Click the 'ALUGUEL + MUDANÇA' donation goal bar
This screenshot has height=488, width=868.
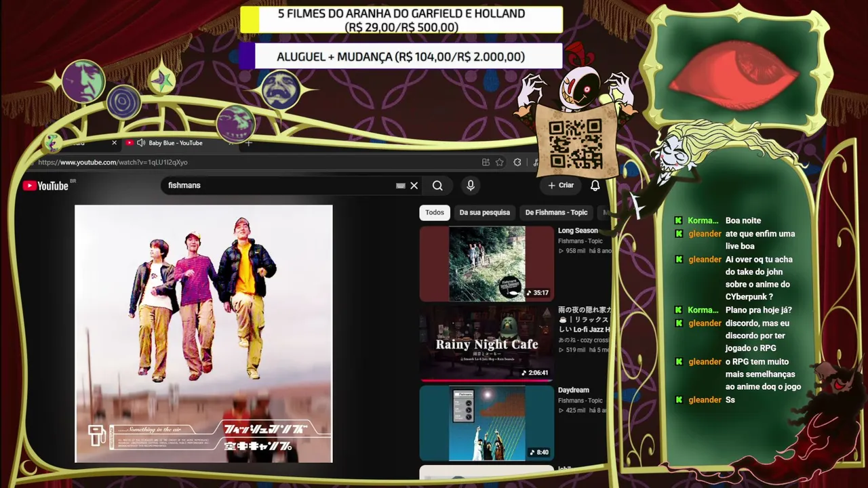point(401,57)
